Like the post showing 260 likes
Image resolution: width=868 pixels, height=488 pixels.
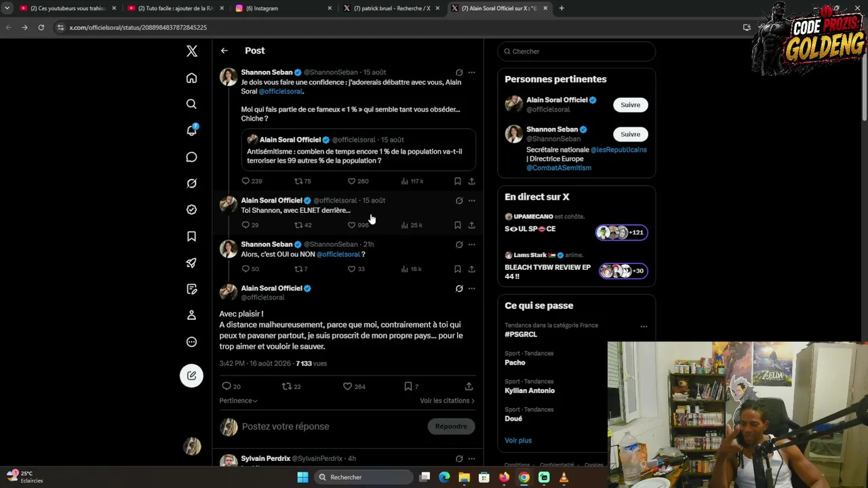(358, 181)
